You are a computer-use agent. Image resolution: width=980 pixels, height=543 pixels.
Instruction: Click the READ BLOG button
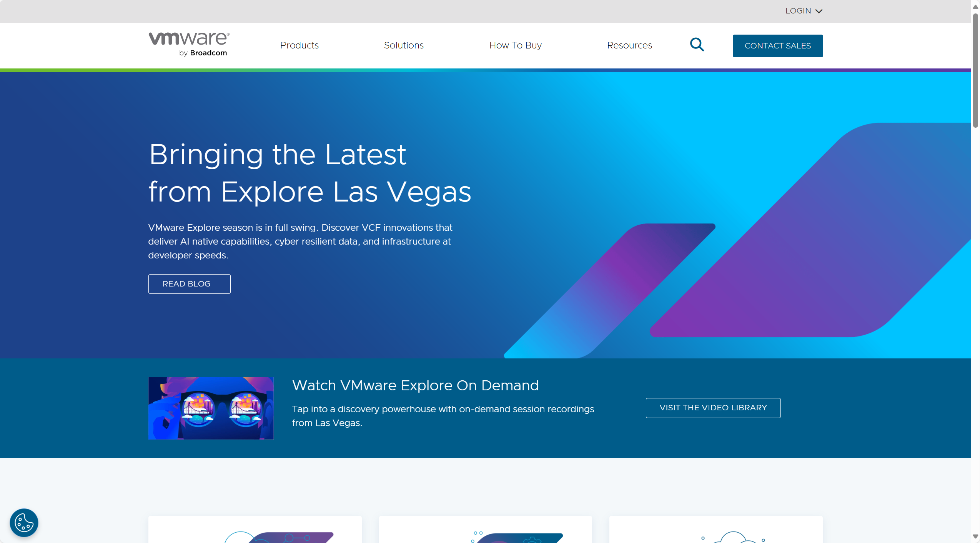[x=189, y=284]
